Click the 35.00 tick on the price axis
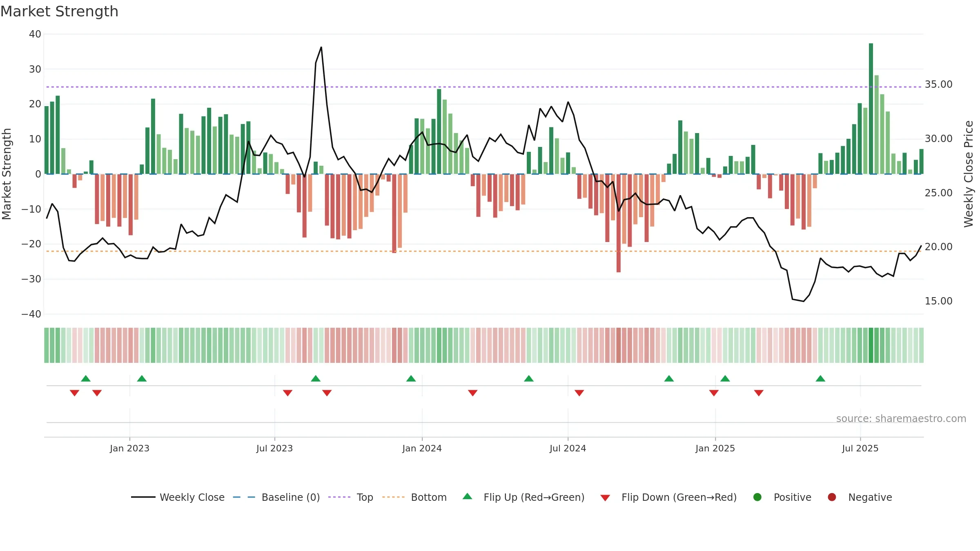980x551 pixels. point(938,84)
